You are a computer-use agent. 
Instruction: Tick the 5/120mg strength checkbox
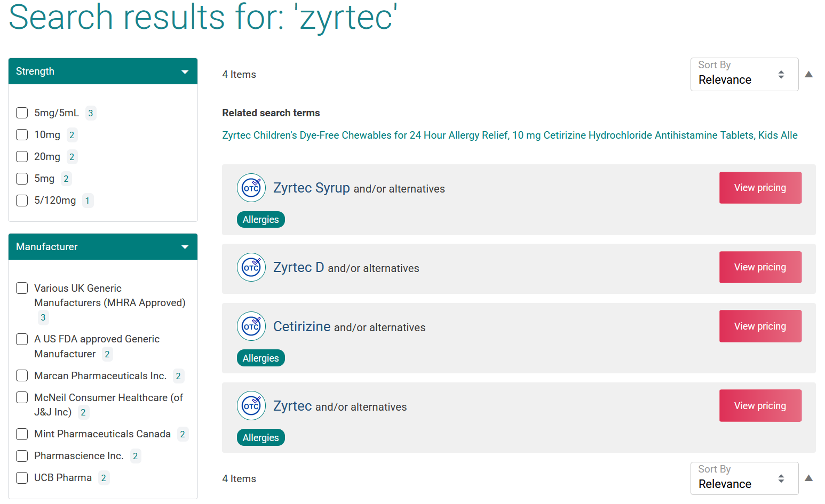[22, 201]
